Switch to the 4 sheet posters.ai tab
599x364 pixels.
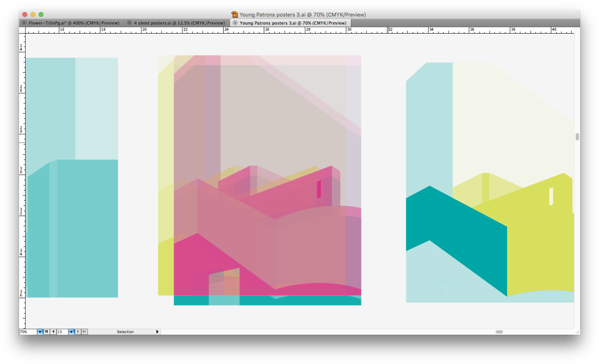pyautogui.click(x=179, y=23)
